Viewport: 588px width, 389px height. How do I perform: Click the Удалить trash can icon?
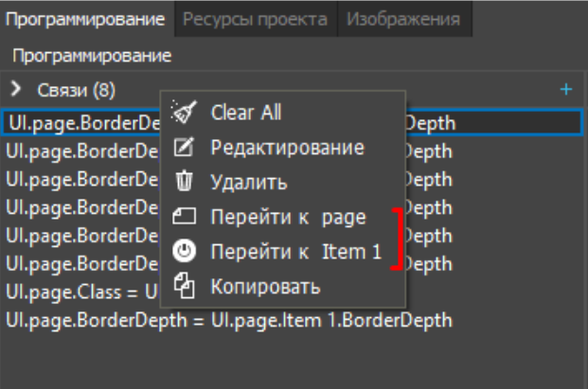click(x=184, y=181)
